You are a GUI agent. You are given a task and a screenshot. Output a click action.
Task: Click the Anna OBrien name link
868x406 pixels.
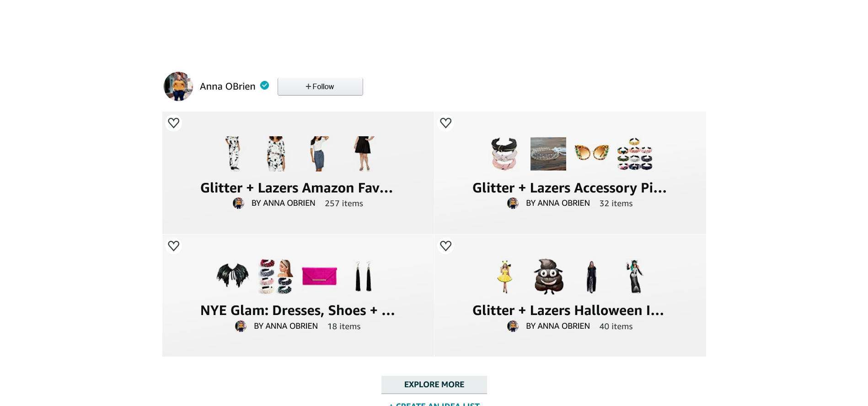click(227, 86)
